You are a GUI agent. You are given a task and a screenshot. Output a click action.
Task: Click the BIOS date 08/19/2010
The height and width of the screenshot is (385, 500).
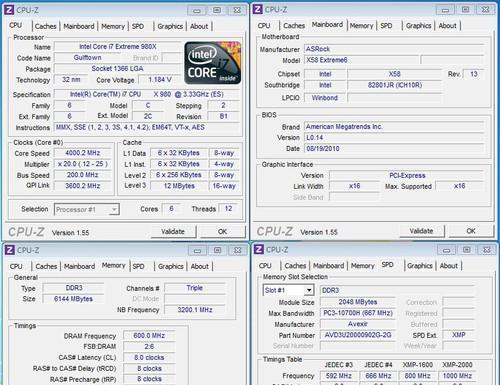click(393, 148)
